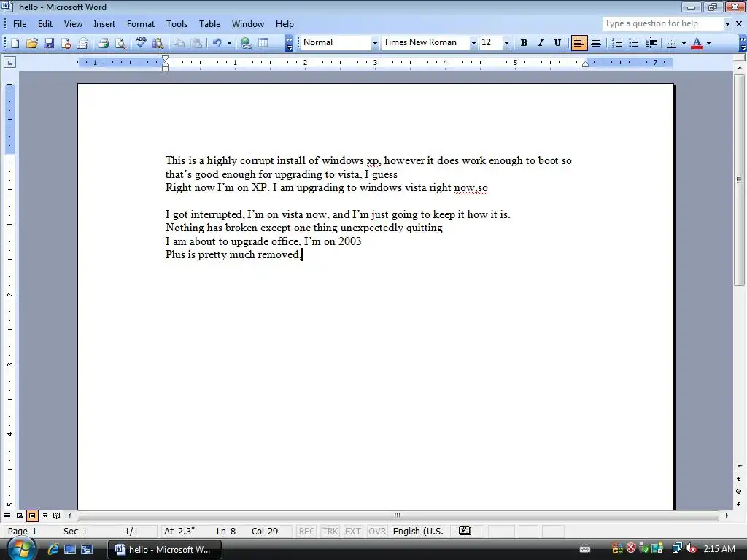Click the Bullets list icon
This screenshot has height=560, width=747.
coord(634,43)
